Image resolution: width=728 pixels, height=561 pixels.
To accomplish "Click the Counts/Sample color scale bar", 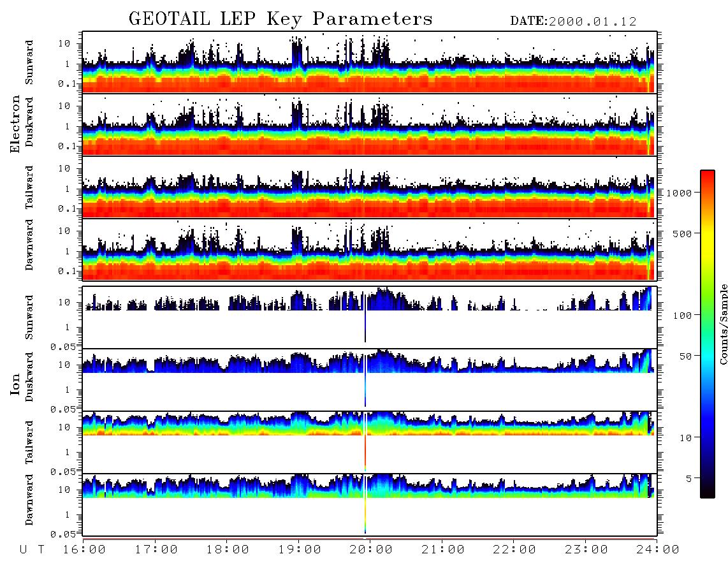I will pyautogui.click(x=708, y=334).
